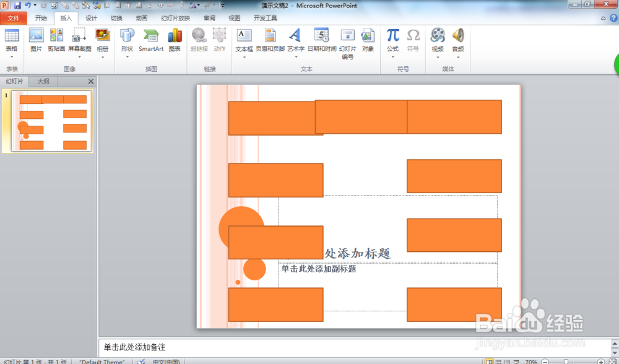Click the "Default Theme" status bar entry
The height and width of the screenshot is (364, 619).
[x=102, y=362]
